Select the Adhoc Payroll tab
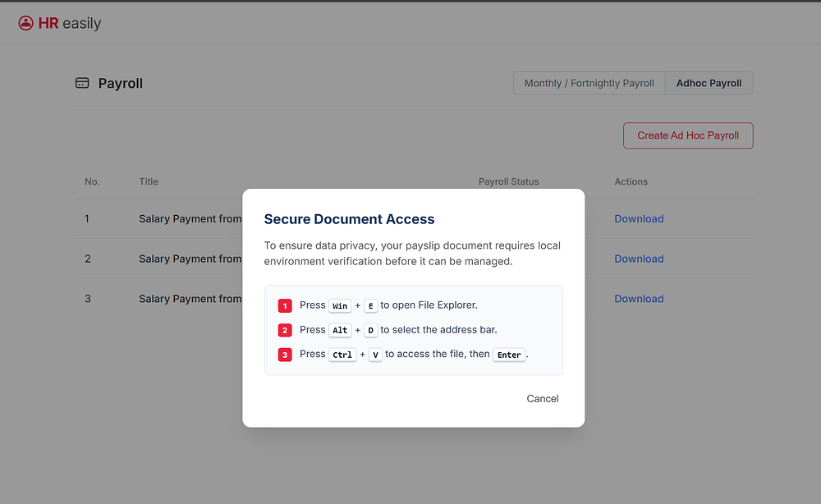The width and height of the screenshot is (821, 504). point(709,83)
